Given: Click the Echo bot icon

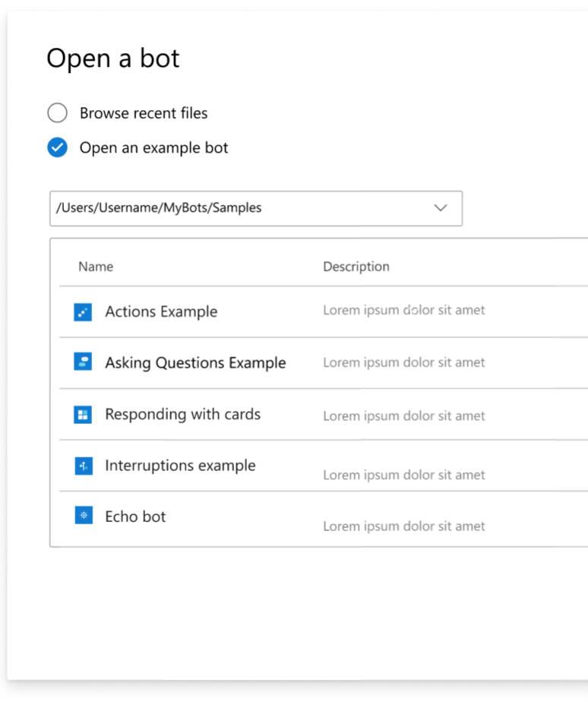Looking at the screenshot, I should click(x=84, y=515).
